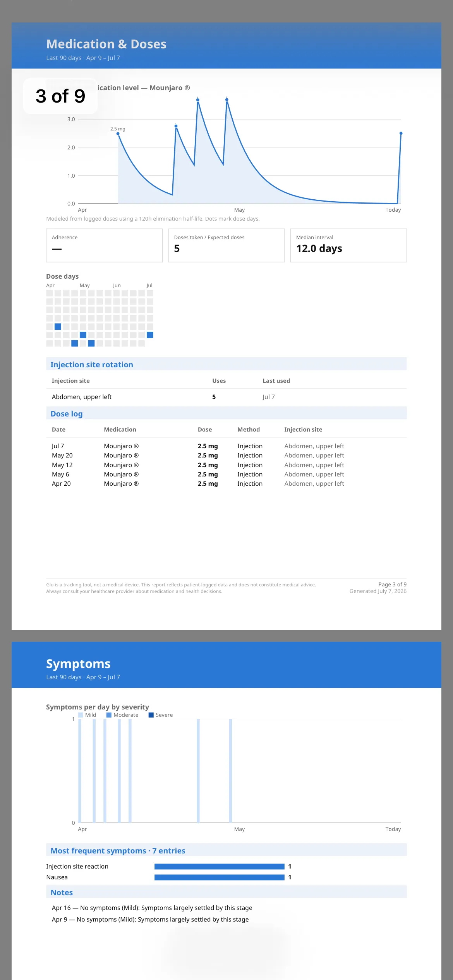The image size is (453, 980).
Task: Click the 'Jun' label in the dose days calendar
Action: point(117,285)
